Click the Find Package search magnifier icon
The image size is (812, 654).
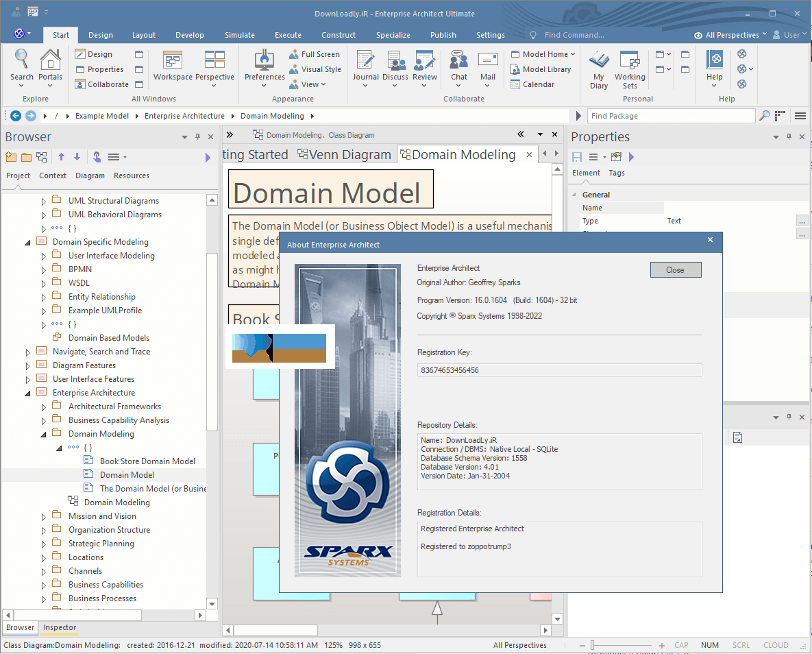pos(764,116)
